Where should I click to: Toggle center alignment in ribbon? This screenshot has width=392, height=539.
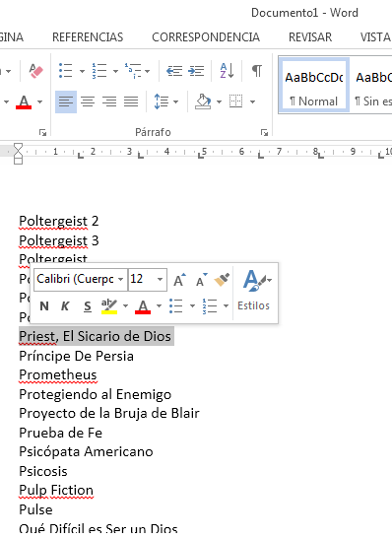click(x=88, y=101)
